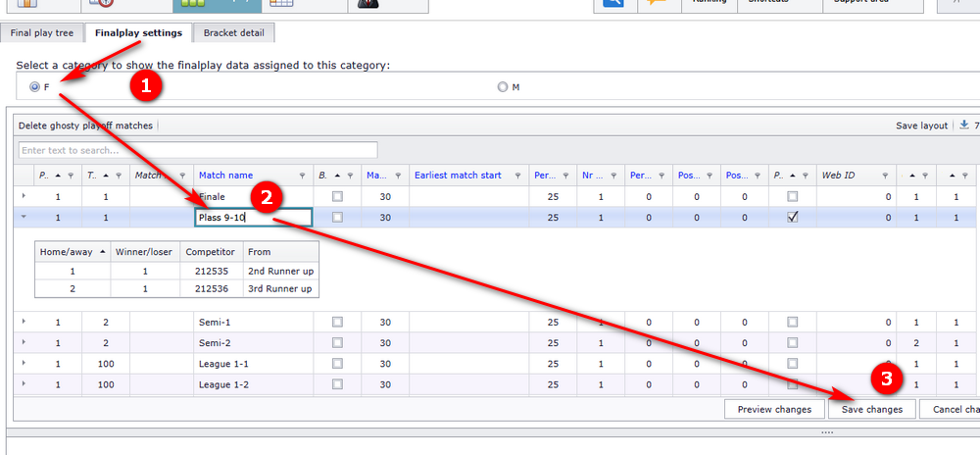The height and width of the screenshot is (455, 980).
Task: Tick the B. column checkbox in Semi-2 row
Action: pos(337,342)
